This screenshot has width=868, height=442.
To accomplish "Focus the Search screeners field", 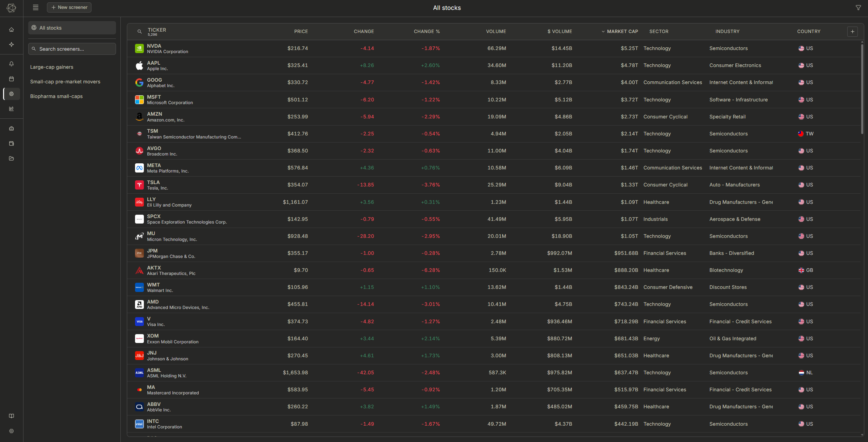I will 72,49.
